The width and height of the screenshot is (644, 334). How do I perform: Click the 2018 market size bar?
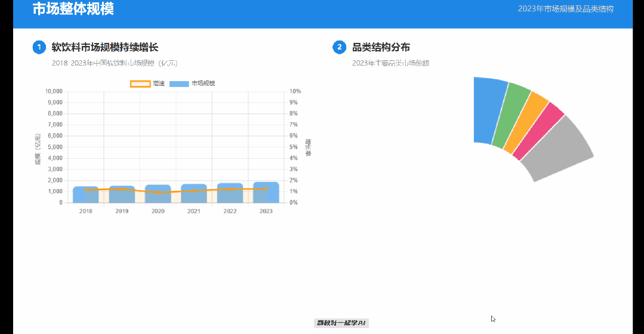tap(86, 194)
